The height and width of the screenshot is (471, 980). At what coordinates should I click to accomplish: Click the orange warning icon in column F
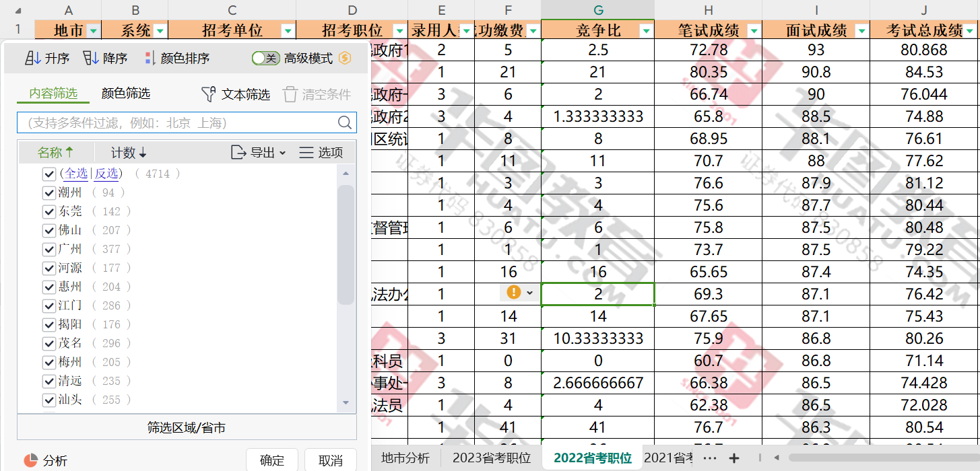(x=514, y=292)
